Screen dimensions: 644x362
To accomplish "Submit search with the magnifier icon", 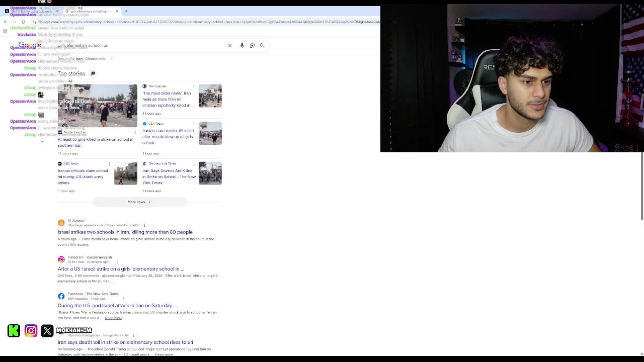I will 262,45.
